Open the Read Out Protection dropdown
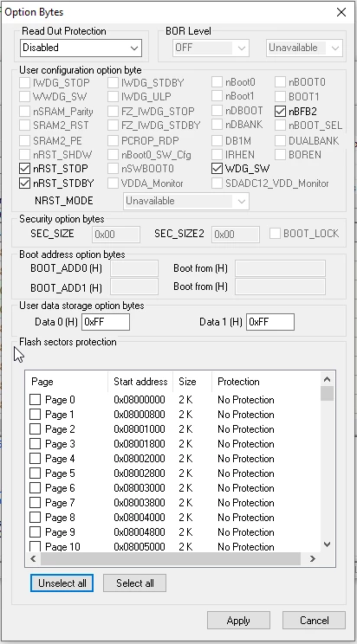Viewport: 357px width, 644px height. pyautogui.click(x=81, y=48)
